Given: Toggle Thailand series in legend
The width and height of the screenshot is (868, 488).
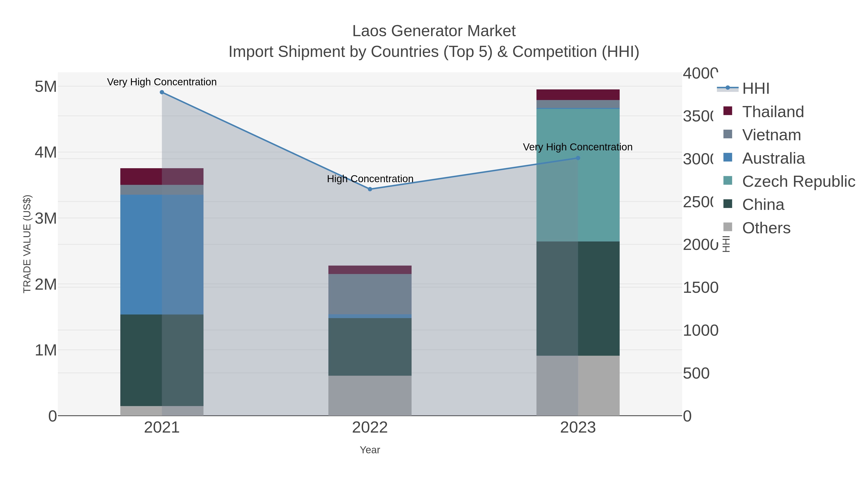Looking at the screenshot, I should click(x=763, y=112).
